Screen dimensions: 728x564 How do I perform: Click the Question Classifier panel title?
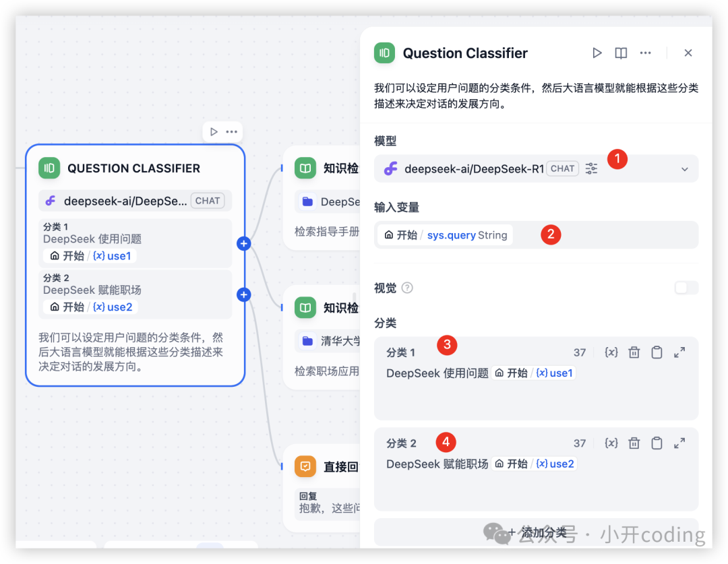point(465,53)
